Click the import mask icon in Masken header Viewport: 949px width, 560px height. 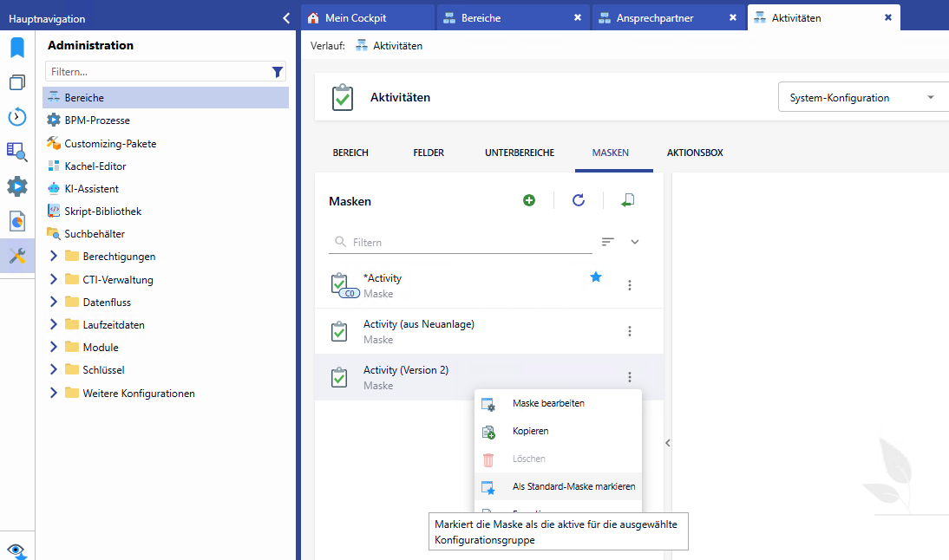[x=628, y=200]
